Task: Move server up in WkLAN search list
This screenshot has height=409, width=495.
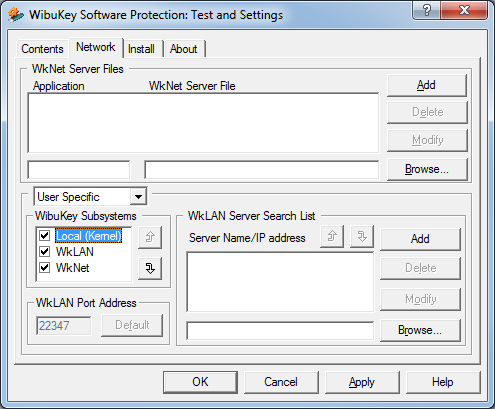Action: click(332, 236)
